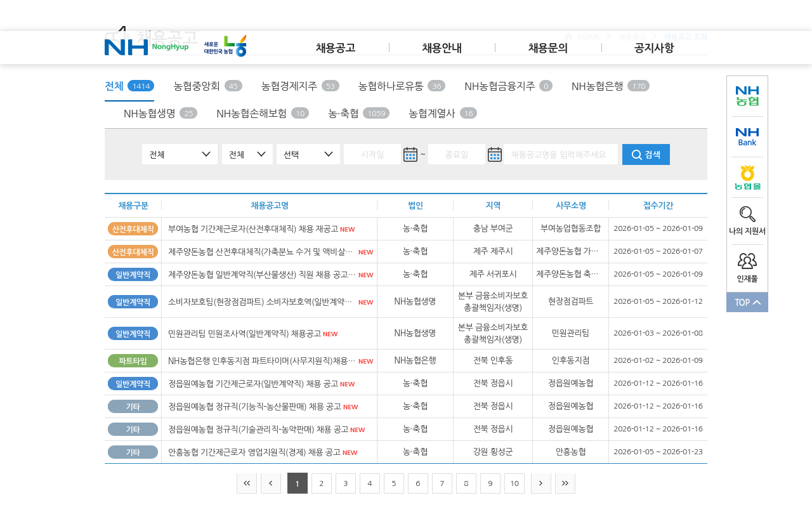Go to the previous page arrow
This screenshot has width=812, height=519.
coord(271,483)
